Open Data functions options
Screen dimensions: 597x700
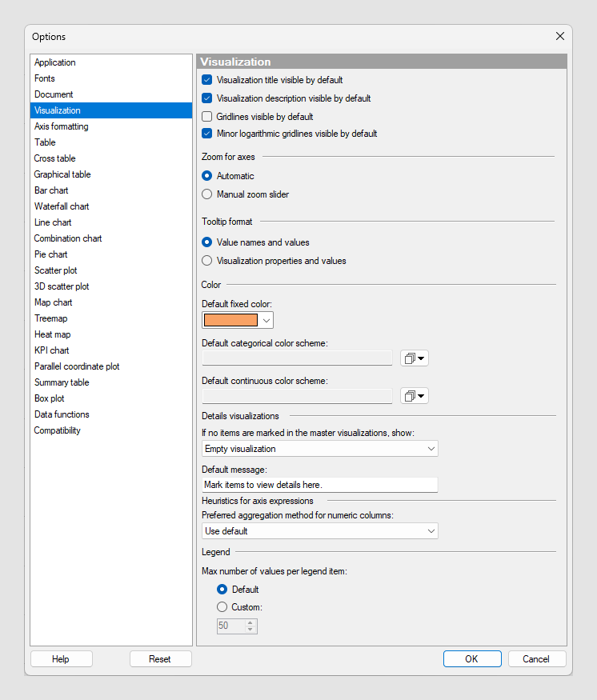tap(111, 414)
